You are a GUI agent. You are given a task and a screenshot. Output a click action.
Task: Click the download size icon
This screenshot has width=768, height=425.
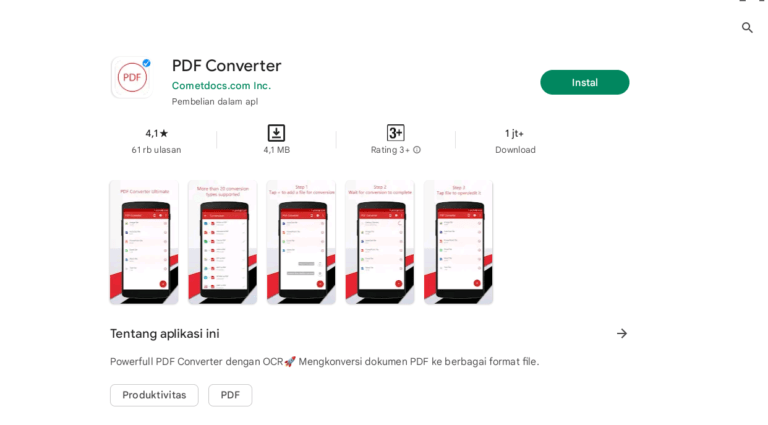276,133
